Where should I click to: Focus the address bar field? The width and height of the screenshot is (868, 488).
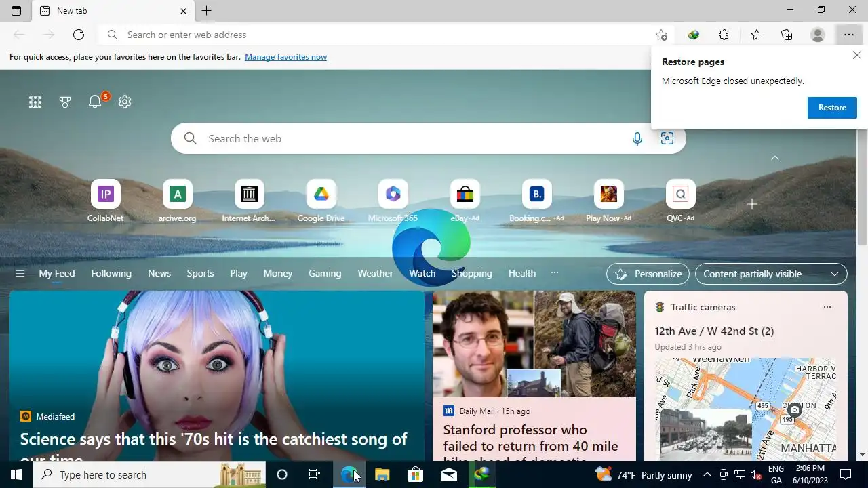click(x=387, y=35)
